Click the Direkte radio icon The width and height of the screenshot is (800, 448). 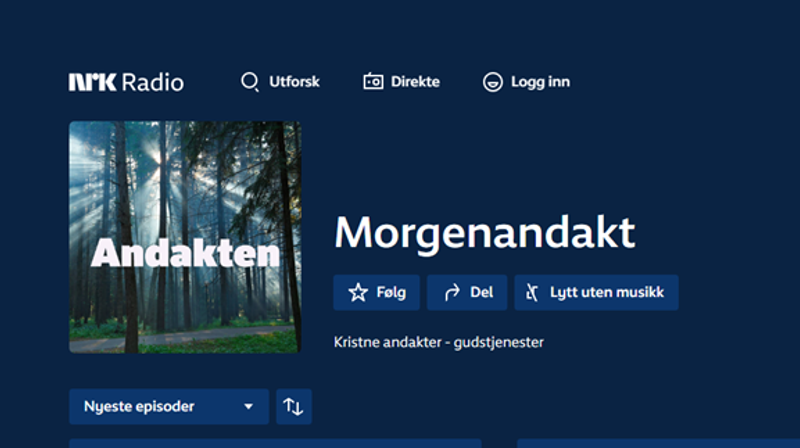373,82
